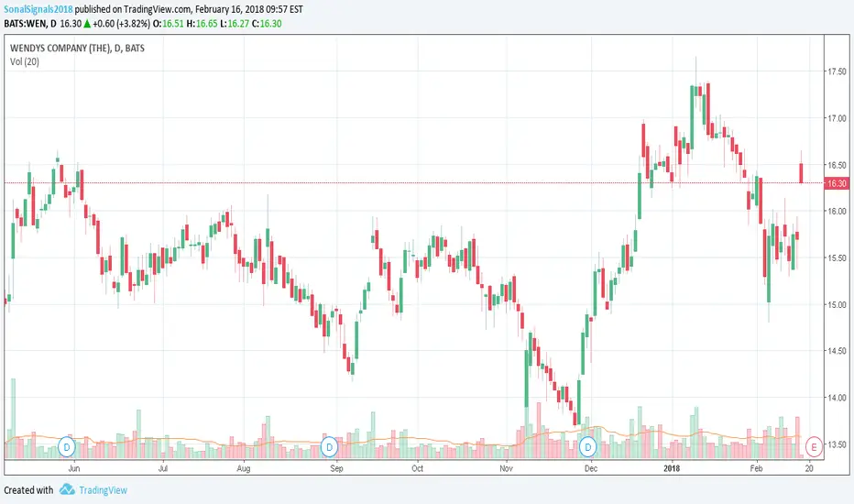Click the 16.00 price axis label
This screenshot has width=854, height=504.
pos(838,212)
